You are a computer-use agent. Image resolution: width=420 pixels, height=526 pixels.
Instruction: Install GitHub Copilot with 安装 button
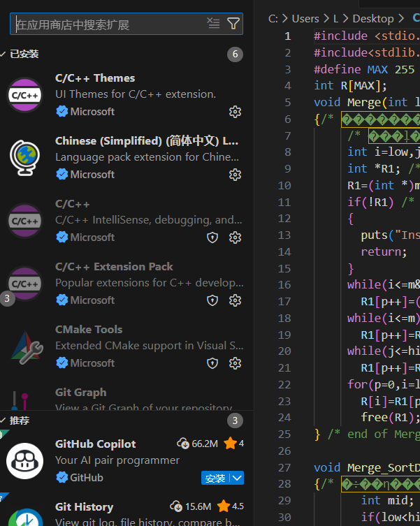tap(215, 478)
